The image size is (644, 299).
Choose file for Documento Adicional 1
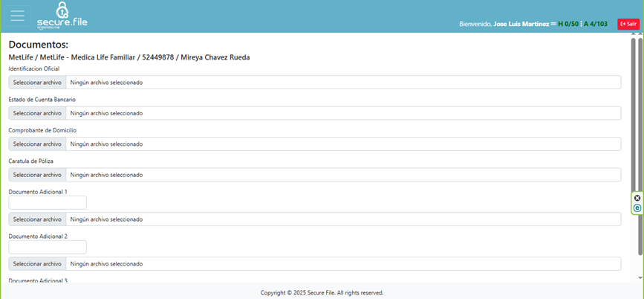pyautogui.click(x=37, y=219)
